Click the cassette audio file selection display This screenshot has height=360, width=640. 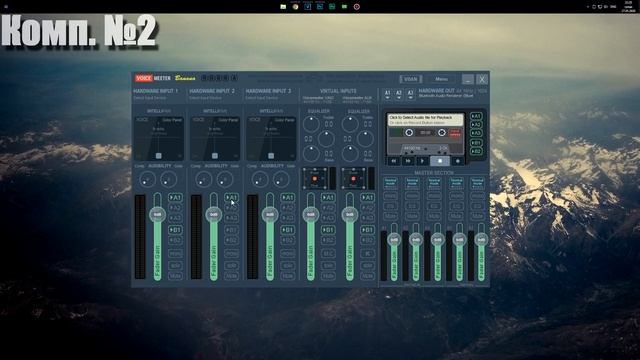(425, 120)
